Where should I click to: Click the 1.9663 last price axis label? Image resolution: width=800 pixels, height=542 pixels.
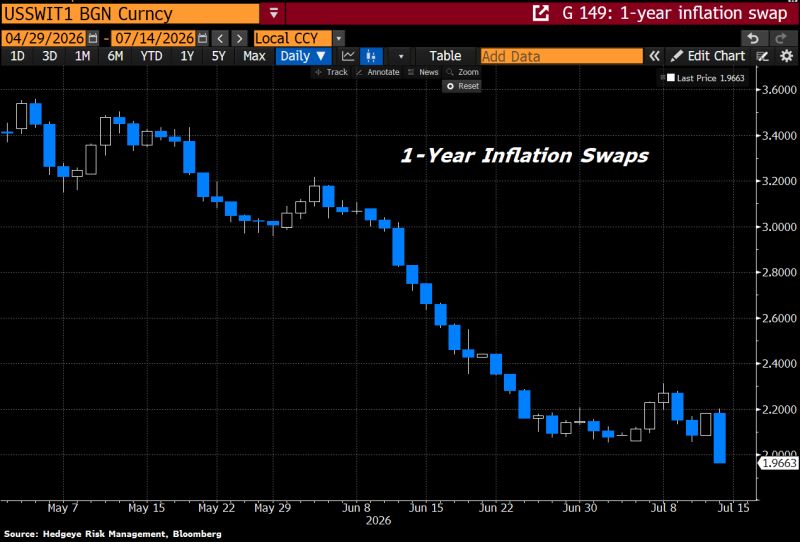779,463
